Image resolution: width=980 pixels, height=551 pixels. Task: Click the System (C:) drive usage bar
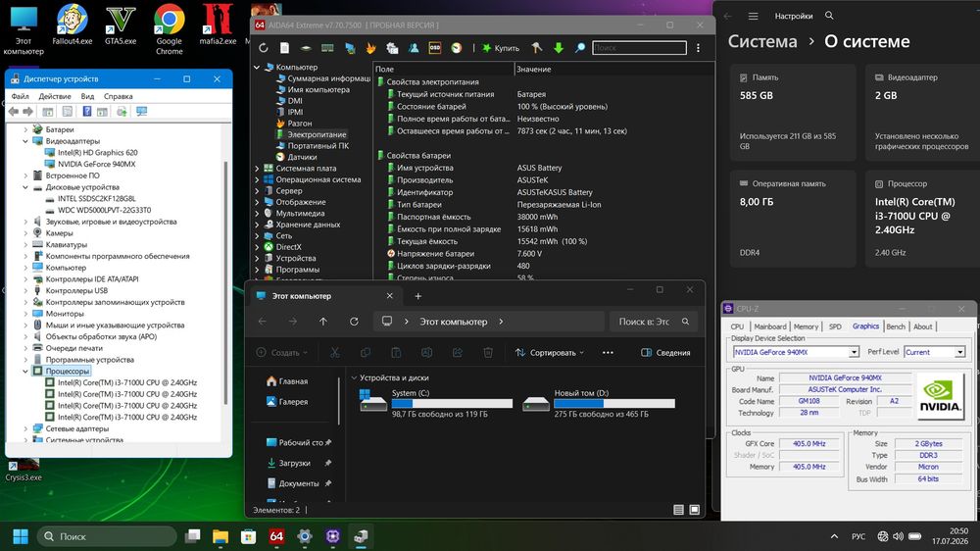coord(452,403)
